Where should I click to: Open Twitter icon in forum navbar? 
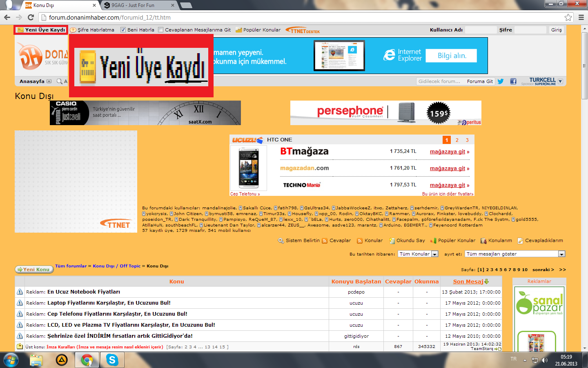(501, 81)
